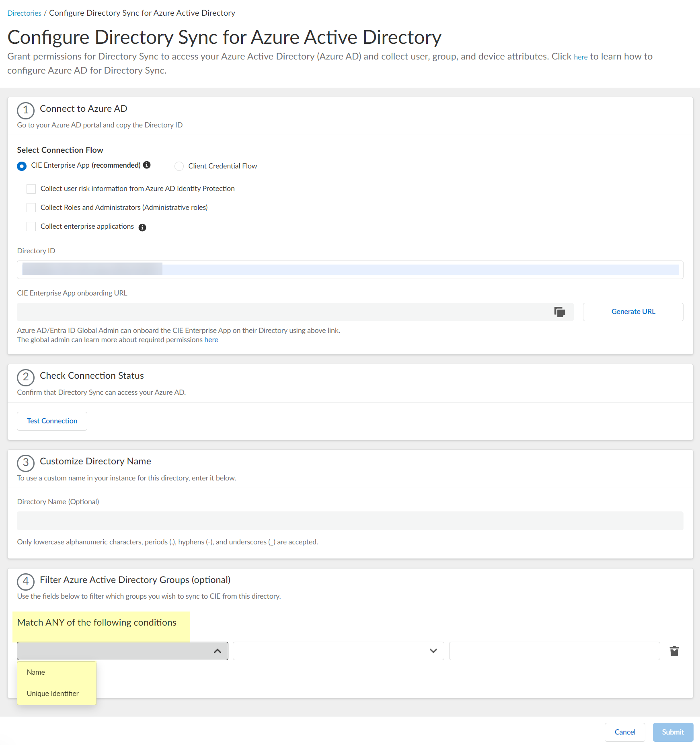The width and height of the screenshot is (700, 745).
Task: Enable Collect user risk information checkbox
Action: pyautogui.click(x=31, y=189)
